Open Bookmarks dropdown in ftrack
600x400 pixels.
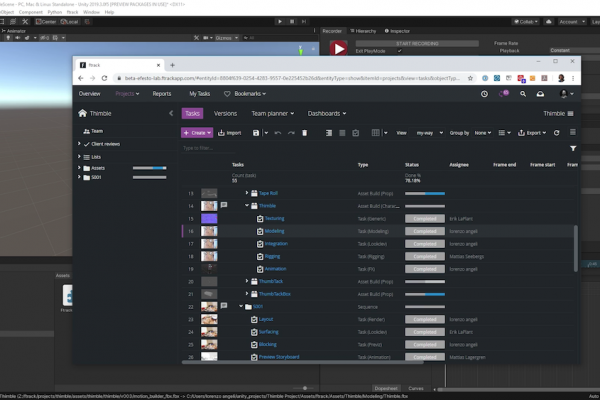(x=245, y=94)
